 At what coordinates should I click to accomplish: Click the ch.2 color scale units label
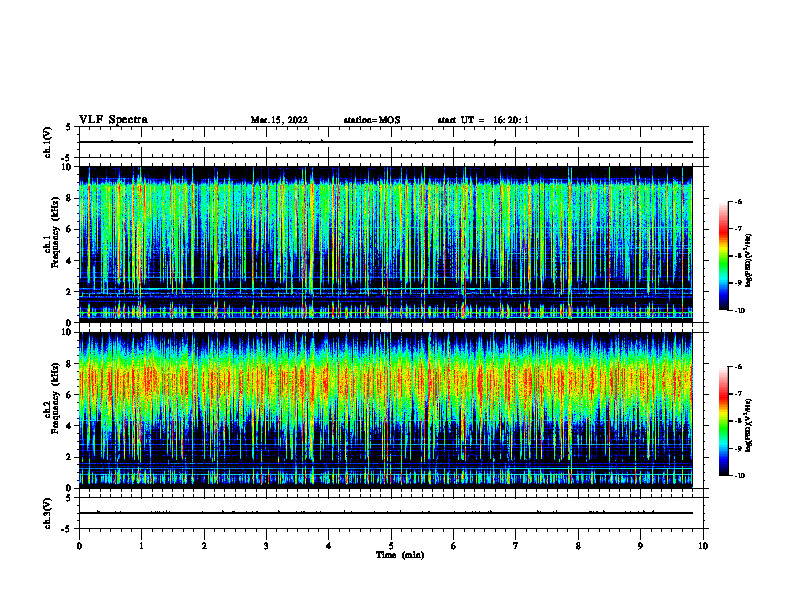click(748, 426)
